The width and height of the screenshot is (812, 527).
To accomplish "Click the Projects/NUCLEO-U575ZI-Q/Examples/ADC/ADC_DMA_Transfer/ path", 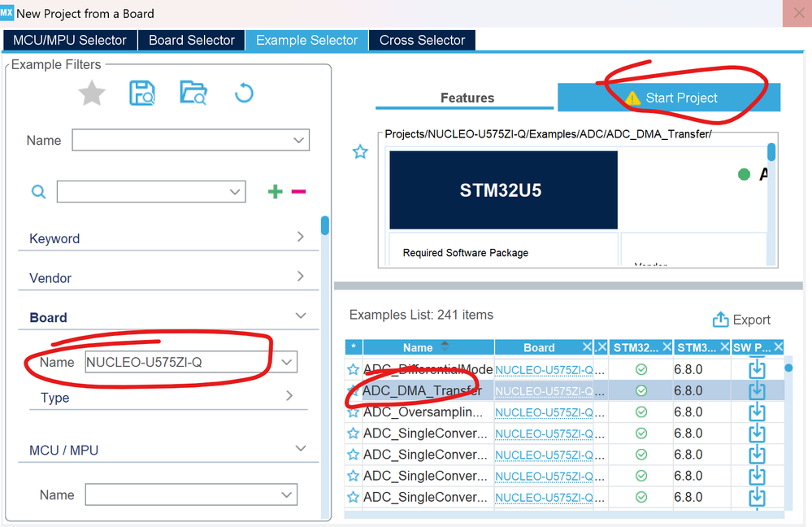I will (548, 133).
